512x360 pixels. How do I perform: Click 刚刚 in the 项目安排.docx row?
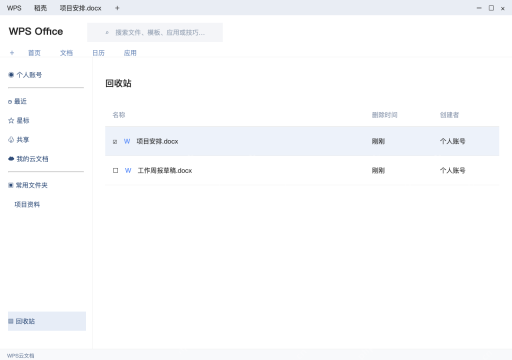click(378, 141)
